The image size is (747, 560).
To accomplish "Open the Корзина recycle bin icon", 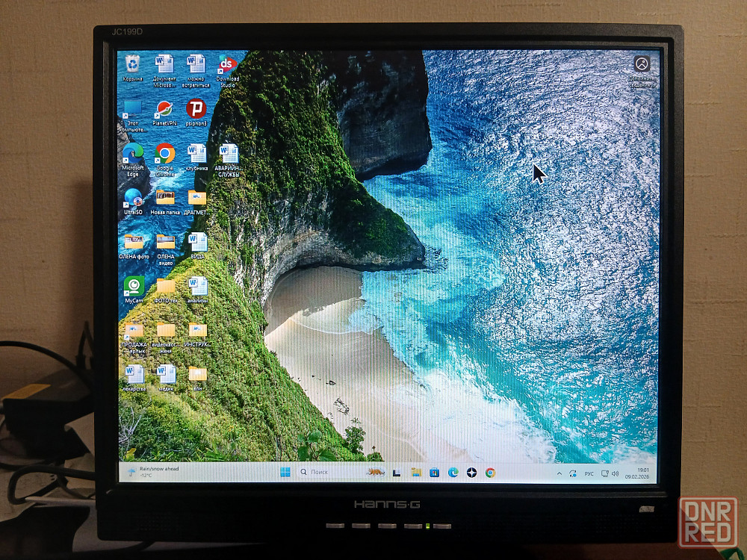I will [x=132, y=65].
